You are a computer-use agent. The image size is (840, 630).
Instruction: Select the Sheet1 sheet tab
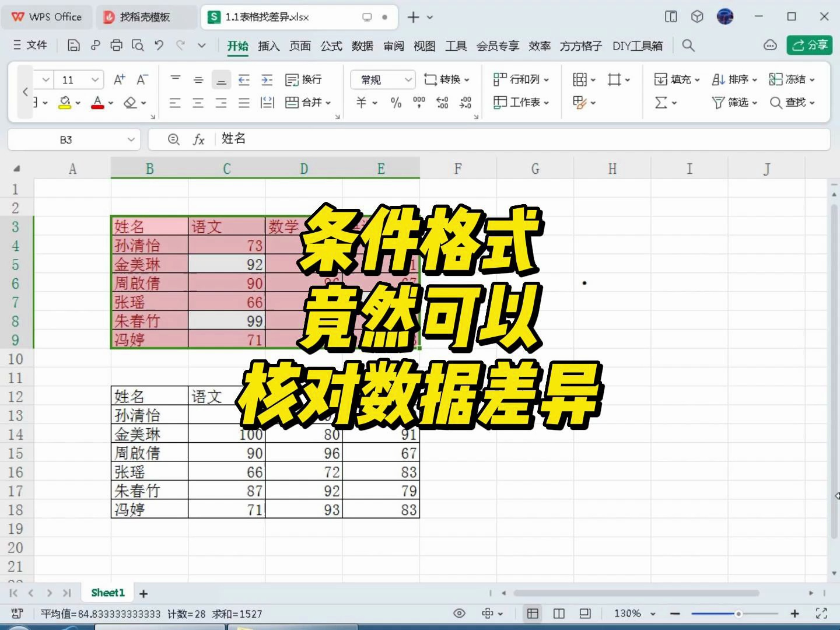click(108, 593)
